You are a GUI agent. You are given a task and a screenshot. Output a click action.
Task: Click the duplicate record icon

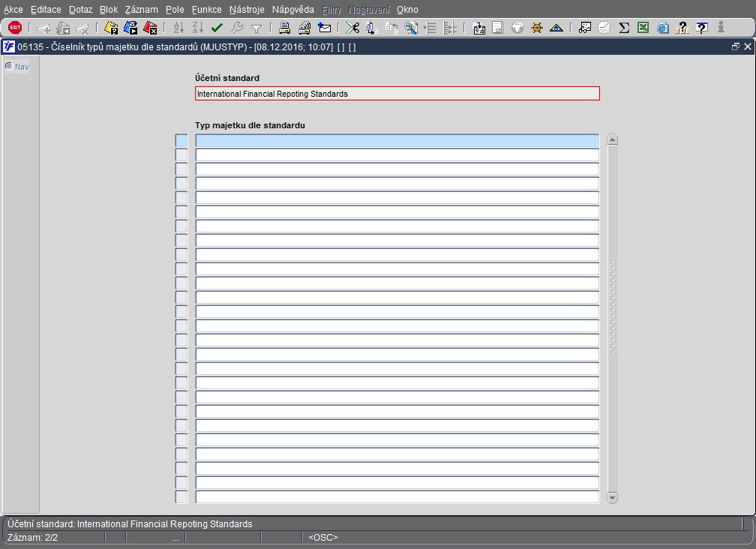[x=63, y=28]
